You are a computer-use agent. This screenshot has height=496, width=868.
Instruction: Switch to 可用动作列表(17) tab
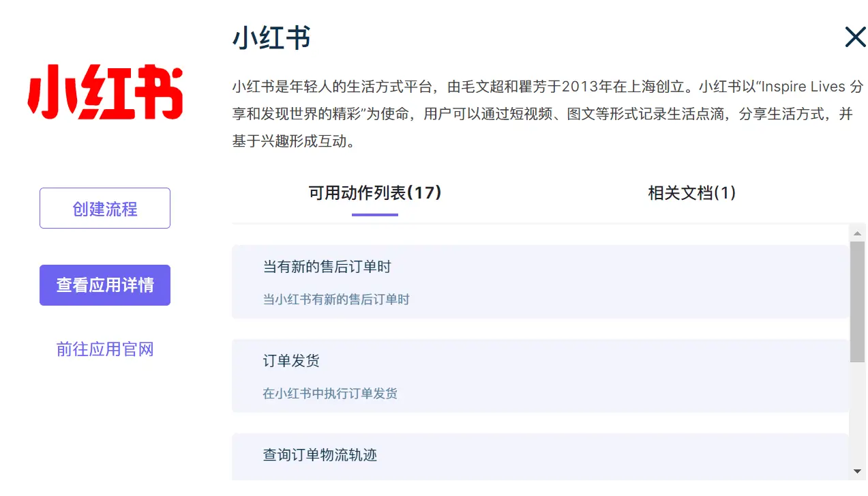pos(375,193)
